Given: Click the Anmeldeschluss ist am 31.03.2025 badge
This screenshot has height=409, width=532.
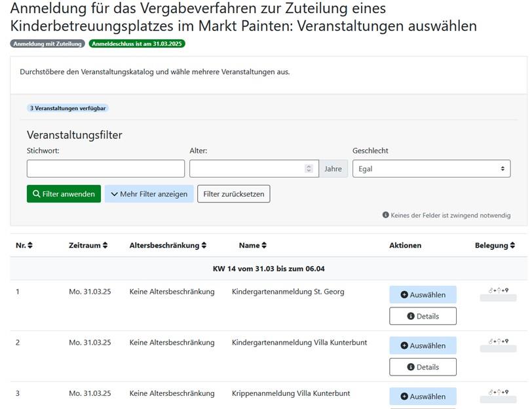Looking at the screenshot, I should 137,44.
